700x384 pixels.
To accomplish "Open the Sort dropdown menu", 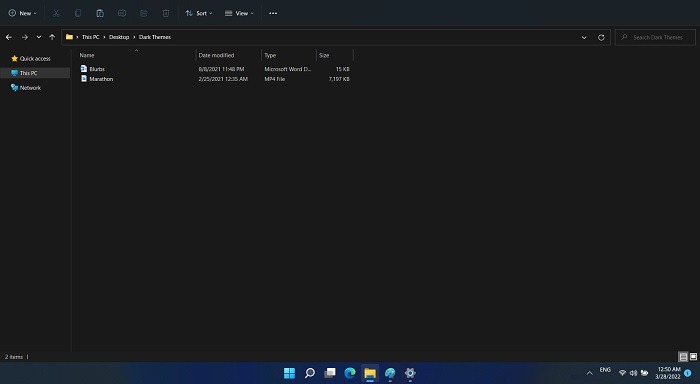I will [199, 13].
